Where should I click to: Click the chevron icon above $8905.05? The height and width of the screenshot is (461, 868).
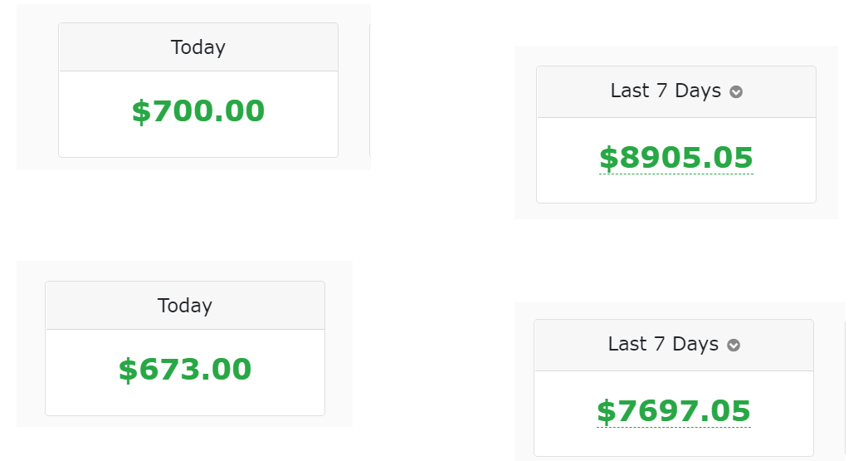(x=736, y=92)
